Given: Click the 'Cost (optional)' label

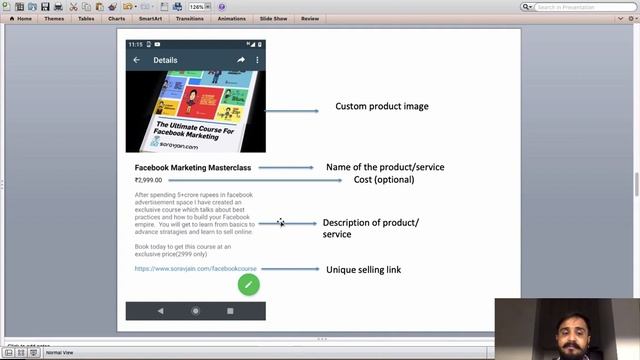Looking at the screenshot, I should (x=384, y=180).
